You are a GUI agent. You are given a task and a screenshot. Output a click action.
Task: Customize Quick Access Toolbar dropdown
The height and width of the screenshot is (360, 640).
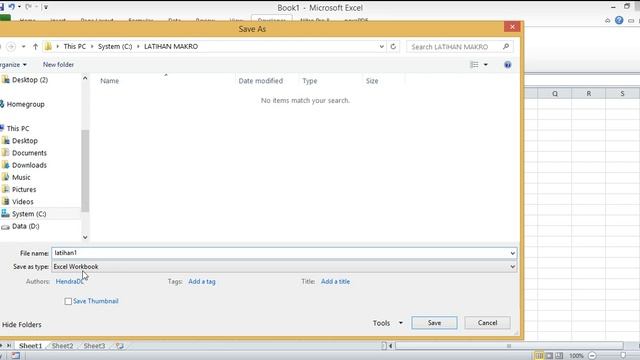click(46, 7)
